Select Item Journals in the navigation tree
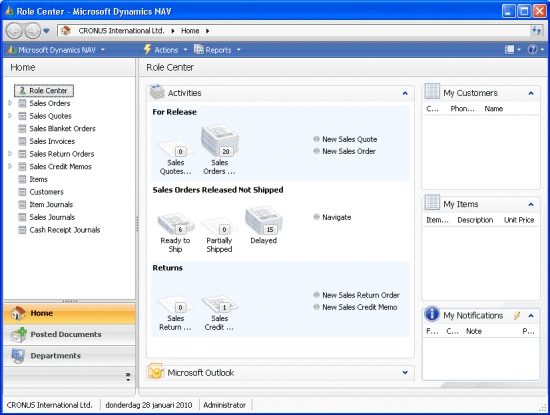The height and width of the screenshot is (415, 550). pyautogui.click(x=51, y=205)
